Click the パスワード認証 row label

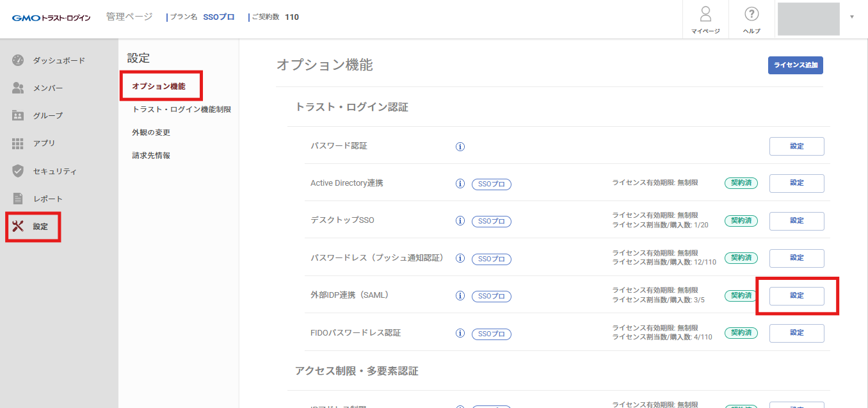(339, 146)
